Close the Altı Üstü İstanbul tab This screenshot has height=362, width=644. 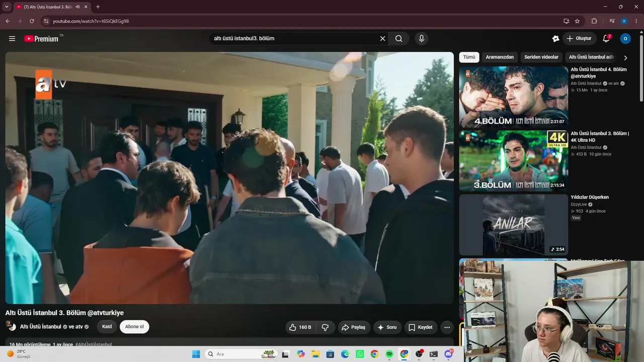pos(87,7)
